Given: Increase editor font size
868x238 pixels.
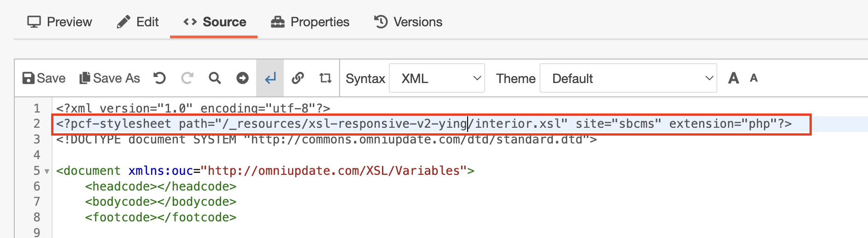Looking at the screenshot, I should 733,78.
